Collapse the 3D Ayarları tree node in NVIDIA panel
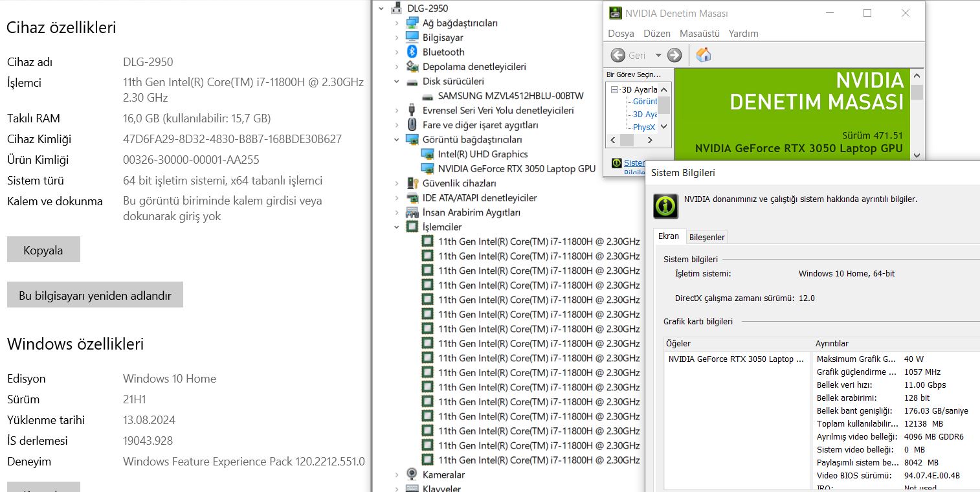The width and height of the screenshot is (980, 492). click(x=614, y=89)
